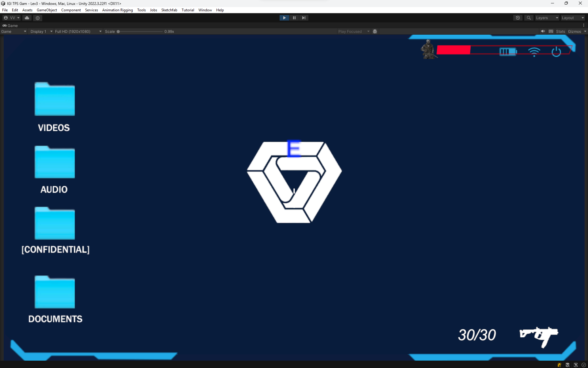Screen dimensions: 588x368
Task: Toggle Mute Audio in Game view
Action: coord(543,31)
